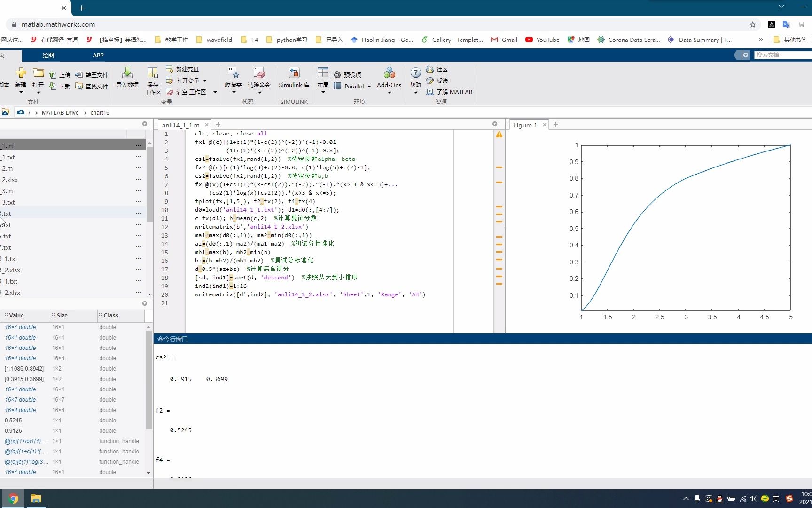Image resolution: width=812 pixels, height=508 pixels.
Task: Open the file browser panel actions circle icon
Action: (x=145, y=124)
